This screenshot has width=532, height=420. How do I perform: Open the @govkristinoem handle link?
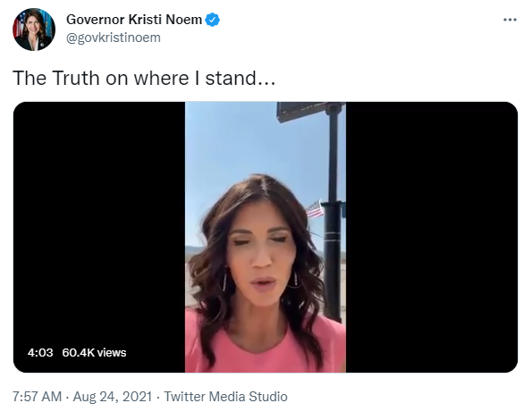(114, 38)
